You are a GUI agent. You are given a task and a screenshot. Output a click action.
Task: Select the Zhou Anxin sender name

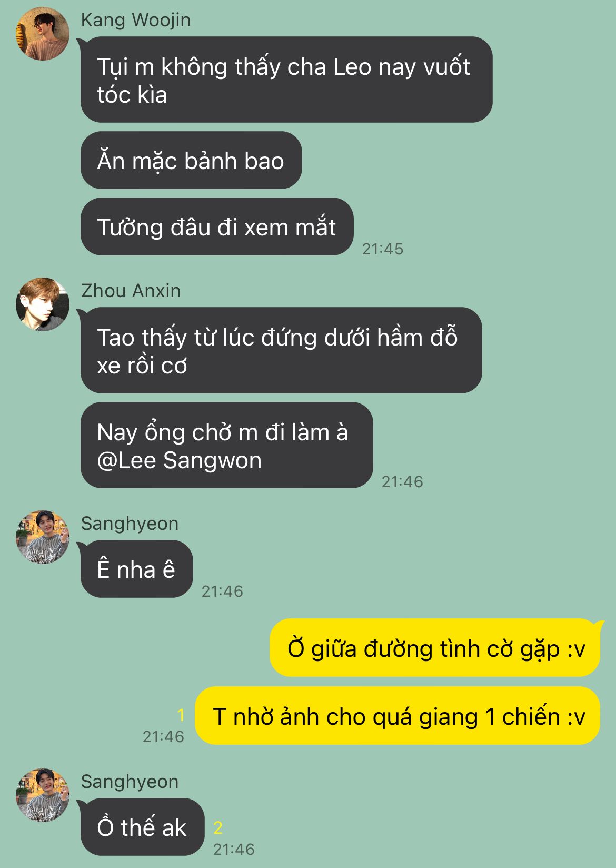coord(131,291)
